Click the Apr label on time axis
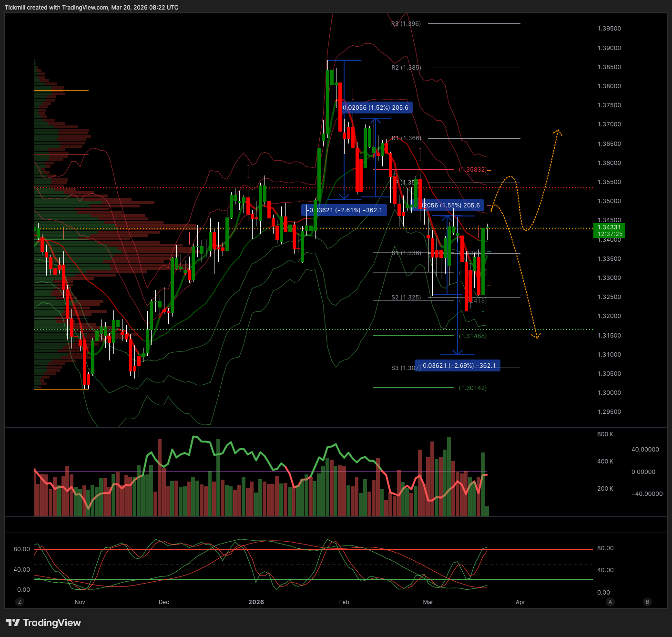The image size is (672, 637). pyautogui.click(x=520, y=602)
